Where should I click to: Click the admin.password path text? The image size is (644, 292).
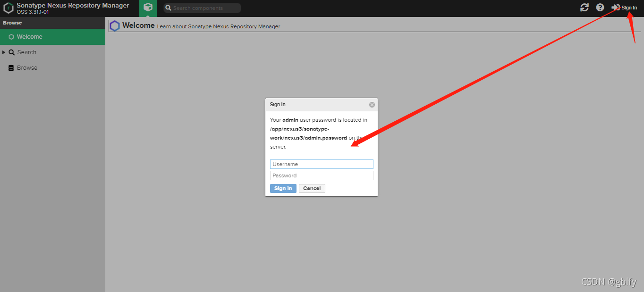tap(308, 133)
